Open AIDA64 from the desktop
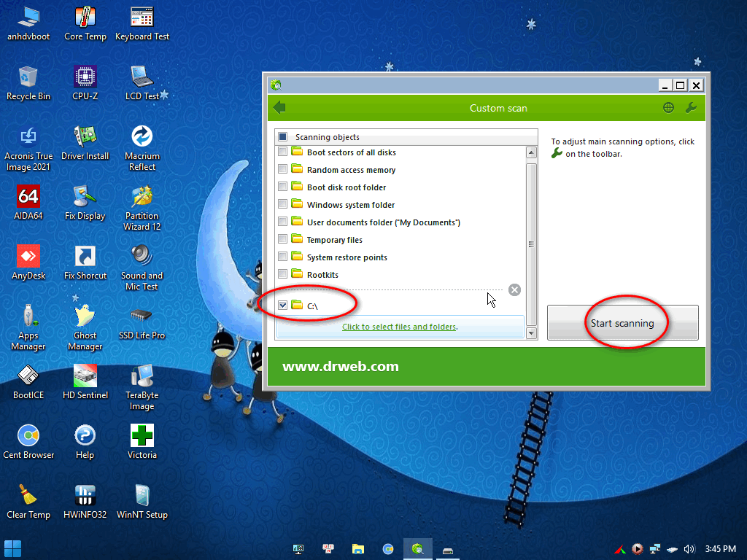Image resolution: width=747 pixels, height=560 pixels. pyautogui.click(x=28, y=203)
